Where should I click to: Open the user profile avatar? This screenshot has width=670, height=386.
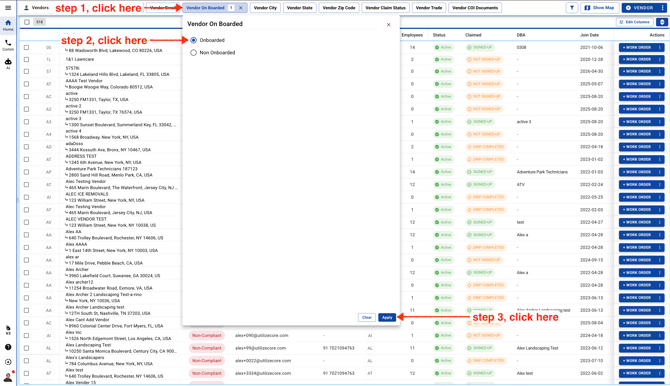point(8,377)
